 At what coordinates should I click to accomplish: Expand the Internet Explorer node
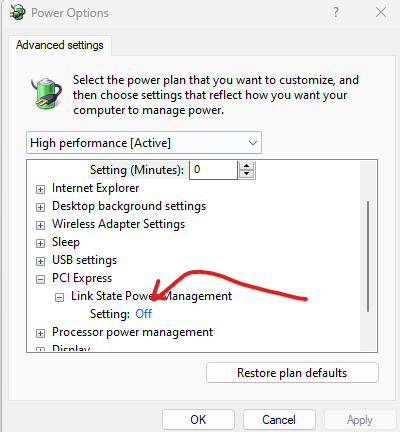(x=40, y=189)
